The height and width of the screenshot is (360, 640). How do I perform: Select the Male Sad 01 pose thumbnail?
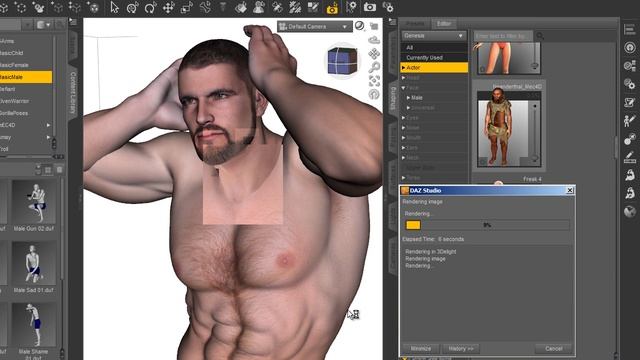point(34,264)
